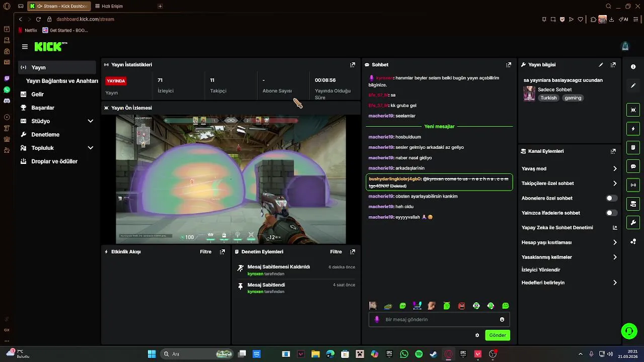Viewport: 644px width, 362px height.
Task: Toggle the wrench widget icon
Action: click(633, 223)
